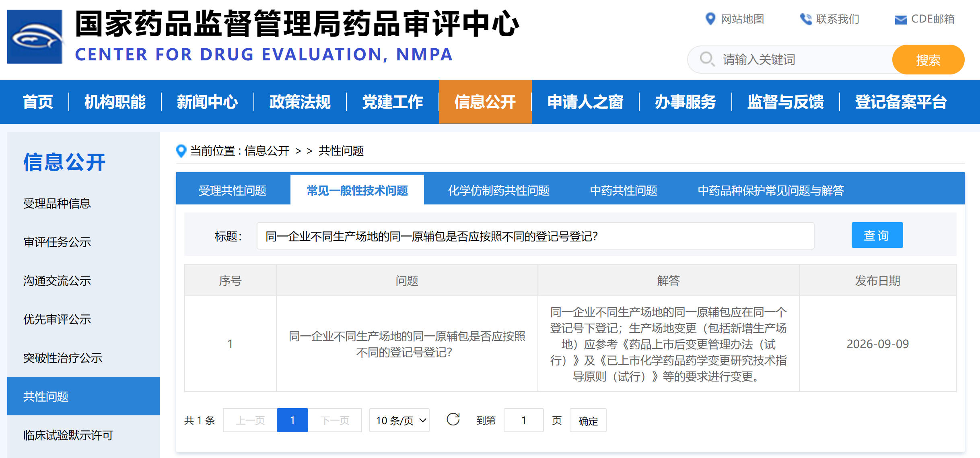Click the 下一页 pagination button
This screenshot has height=458, width=980.
[335, 420]
